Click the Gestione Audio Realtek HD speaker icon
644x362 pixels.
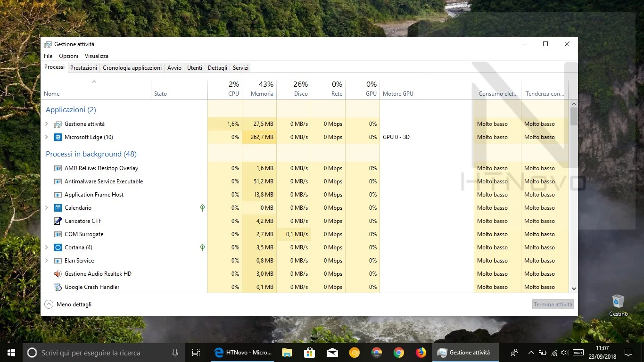58,274
